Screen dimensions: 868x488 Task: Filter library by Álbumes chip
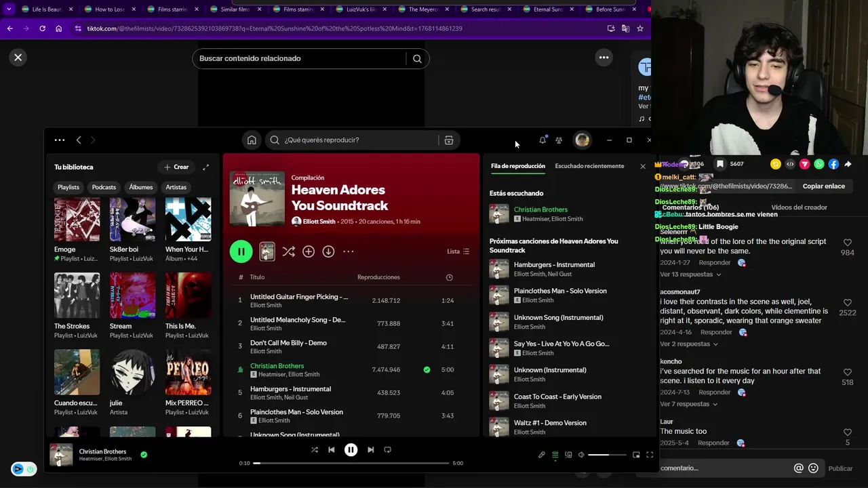pos(141,187)
